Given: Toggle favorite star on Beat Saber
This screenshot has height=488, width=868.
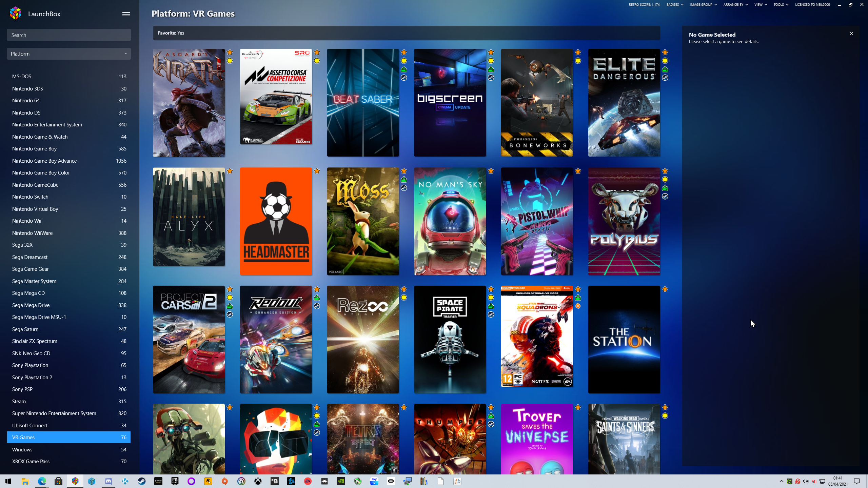Looking at the screenshot, I should point(404,52).
